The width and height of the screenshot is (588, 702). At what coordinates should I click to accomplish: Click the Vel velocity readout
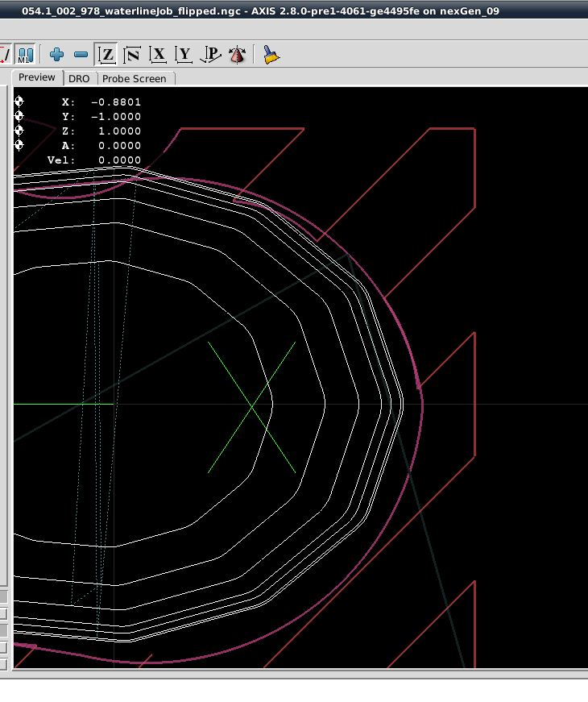click(119, 160)
